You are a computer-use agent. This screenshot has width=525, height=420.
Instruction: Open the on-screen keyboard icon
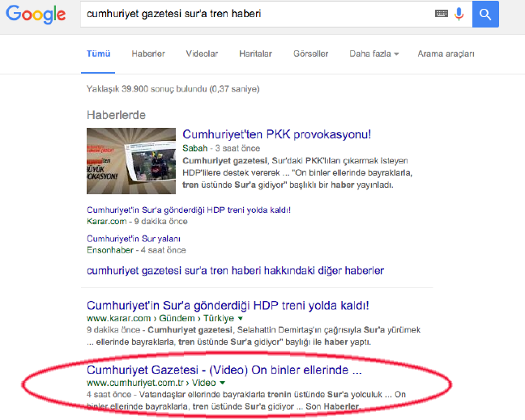click(x=442, y=14)
